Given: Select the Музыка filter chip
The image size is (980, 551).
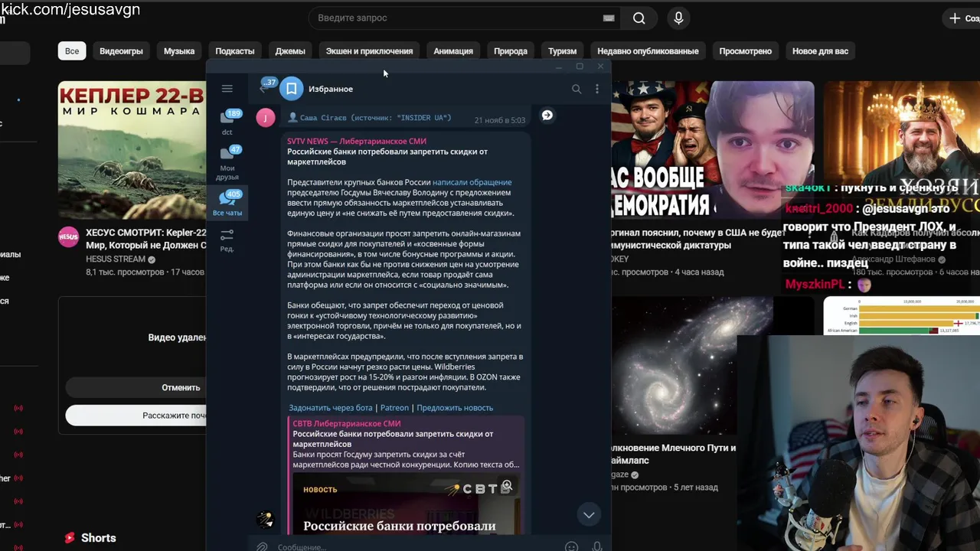Looking at the screenshot, I should pyautogui.click(x=179, y=51).
